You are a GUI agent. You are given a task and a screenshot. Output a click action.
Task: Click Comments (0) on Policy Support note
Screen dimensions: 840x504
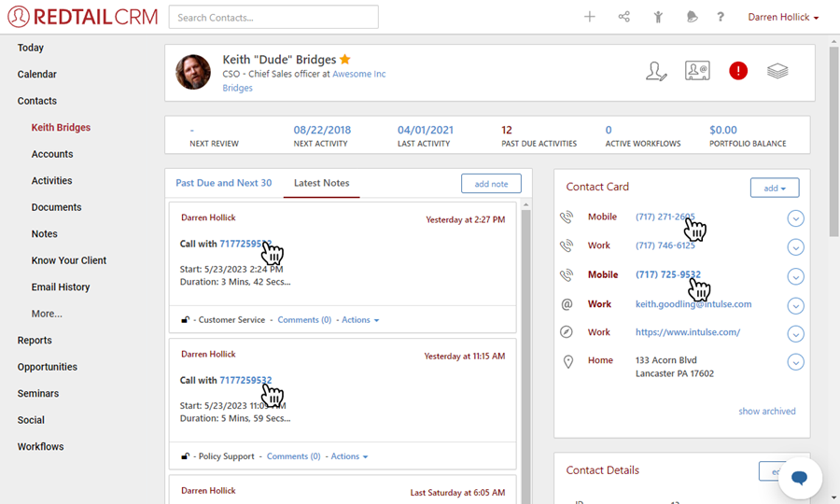click(x=294, y=456)
